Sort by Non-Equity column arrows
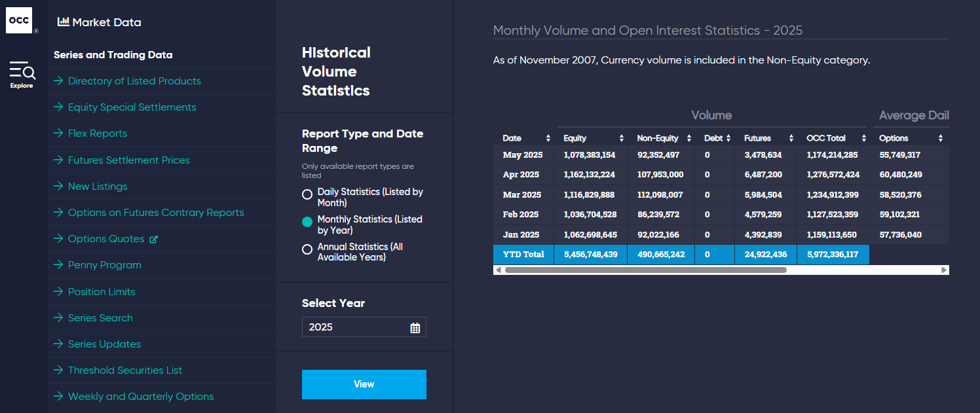Screen dimensions: 980x413 point(689,138)
